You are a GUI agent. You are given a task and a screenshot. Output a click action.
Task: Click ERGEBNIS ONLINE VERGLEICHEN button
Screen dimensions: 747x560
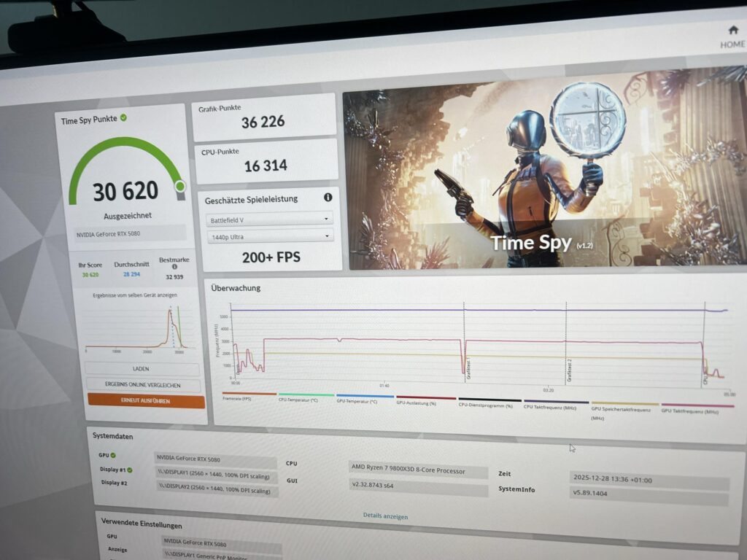coord(143,385)
